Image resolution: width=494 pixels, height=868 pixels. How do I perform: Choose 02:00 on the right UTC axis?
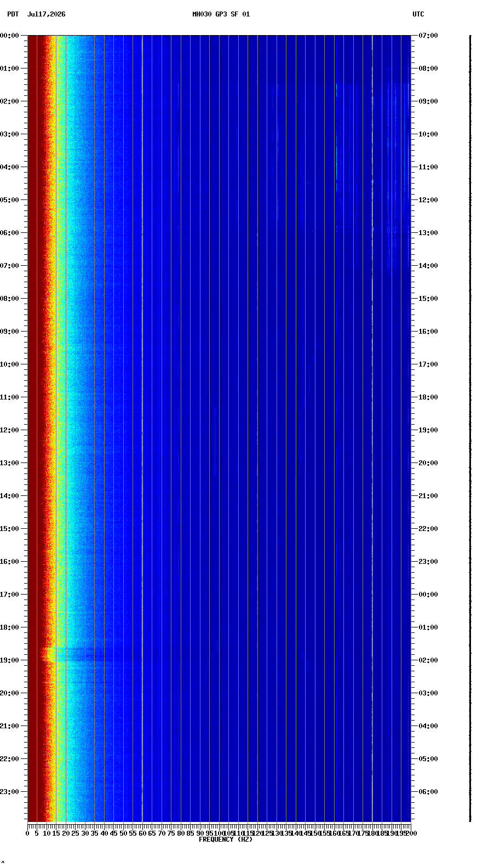428,660
